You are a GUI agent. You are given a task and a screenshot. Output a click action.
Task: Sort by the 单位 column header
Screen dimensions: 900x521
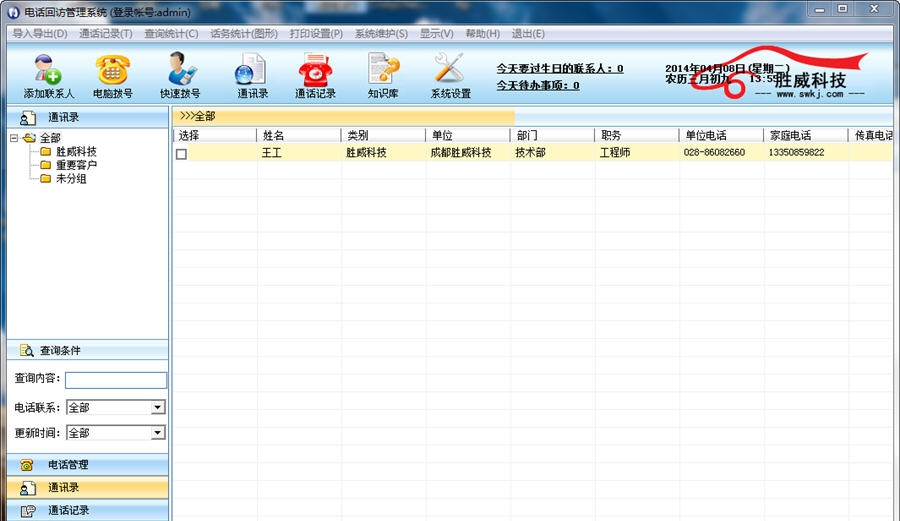[467, 135]
